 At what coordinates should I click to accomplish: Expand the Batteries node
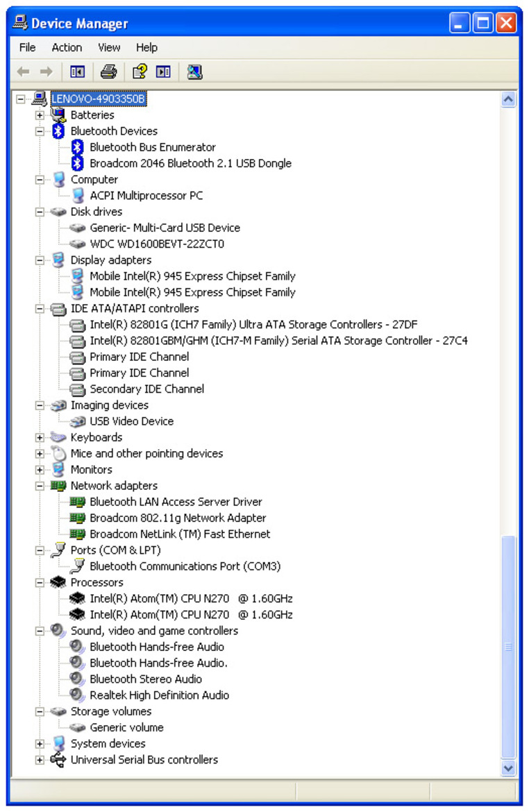[x=40, y=115]
